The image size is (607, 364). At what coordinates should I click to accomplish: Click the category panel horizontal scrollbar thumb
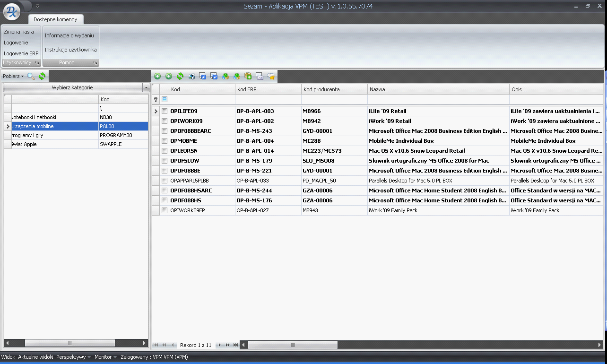(x=70, y=343)
